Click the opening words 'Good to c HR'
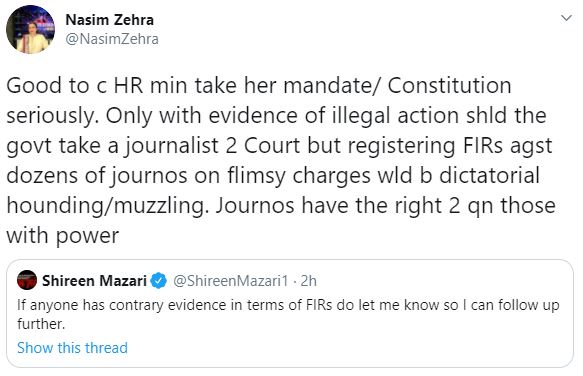 click(75, 86)
